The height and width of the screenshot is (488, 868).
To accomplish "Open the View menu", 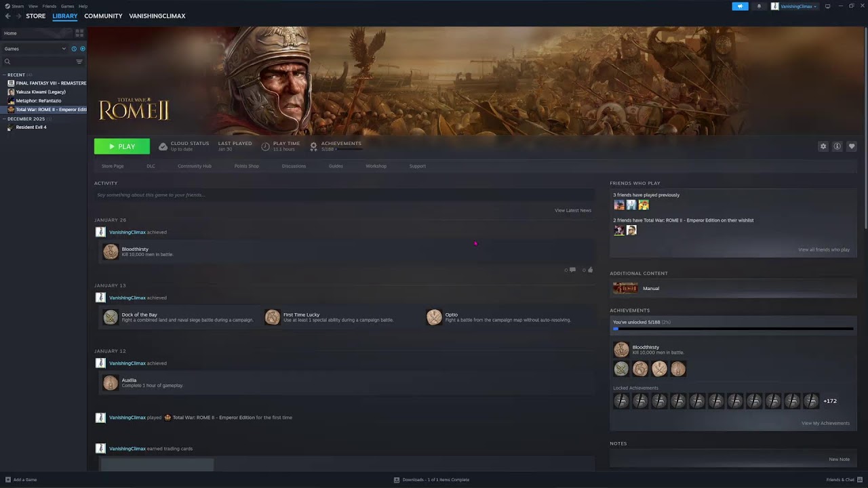I will (33, 6).
